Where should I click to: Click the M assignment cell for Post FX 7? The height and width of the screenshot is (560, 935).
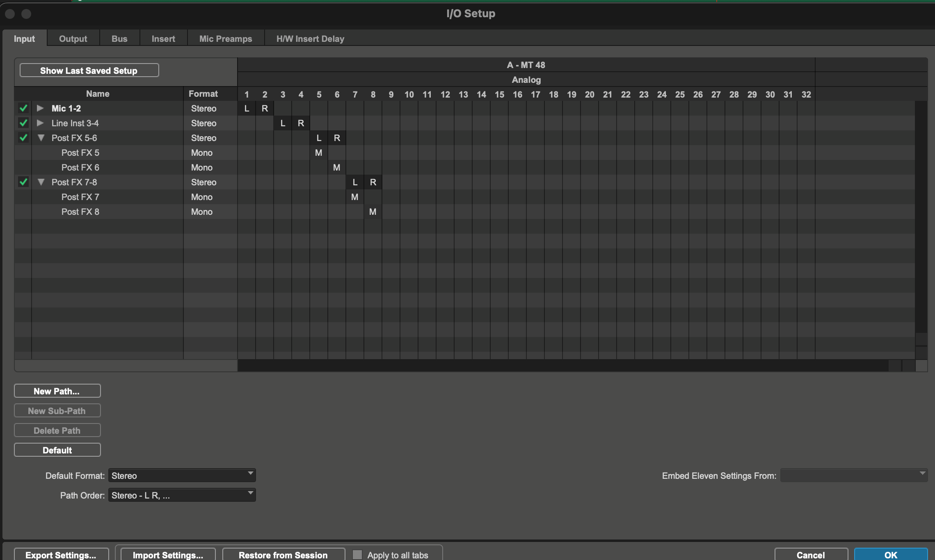click(x=354, y=197)
